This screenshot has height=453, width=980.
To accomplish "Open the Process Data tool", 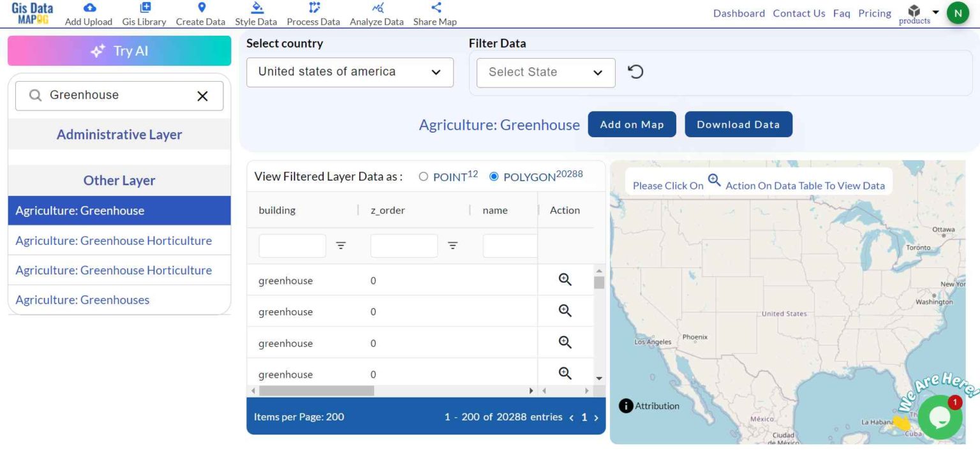I will [313, 13].
